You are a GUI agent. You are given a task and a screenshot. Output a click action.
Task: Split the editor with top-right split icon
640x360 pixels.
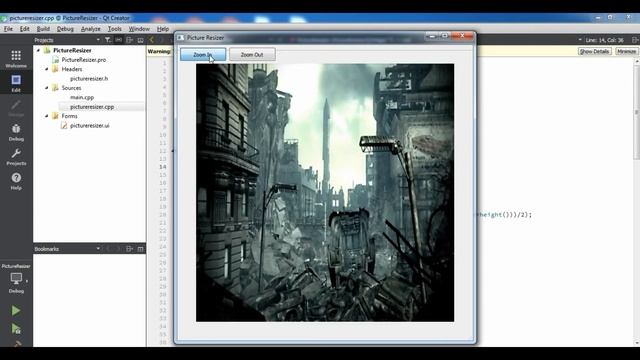point(635,40)
